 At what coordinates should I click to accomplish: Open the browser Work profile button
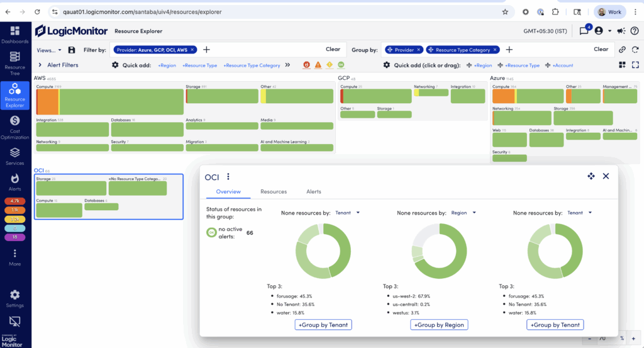[x=610, y=12]
